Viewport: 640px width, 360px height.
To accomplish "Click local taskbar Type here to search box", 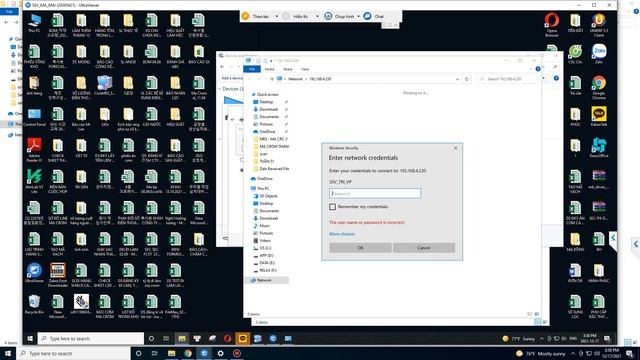I will [73, 353].
